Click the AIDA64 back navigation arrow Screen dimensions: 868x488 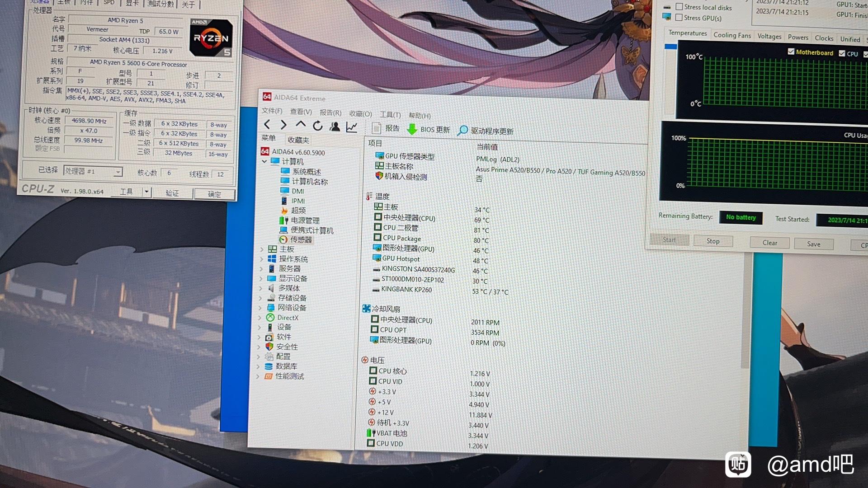coord(267,124)
